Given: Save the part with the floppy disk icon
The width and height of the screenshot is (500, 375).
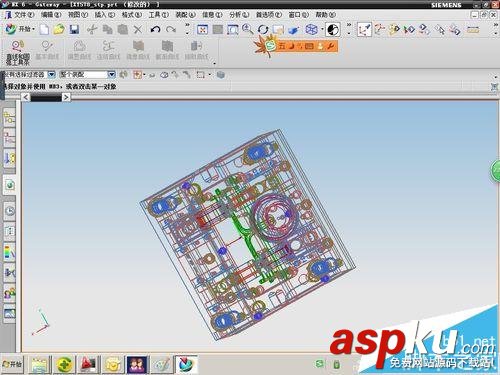Looking at the screenshot, I should pyautogui.click(x=74, y=30).
